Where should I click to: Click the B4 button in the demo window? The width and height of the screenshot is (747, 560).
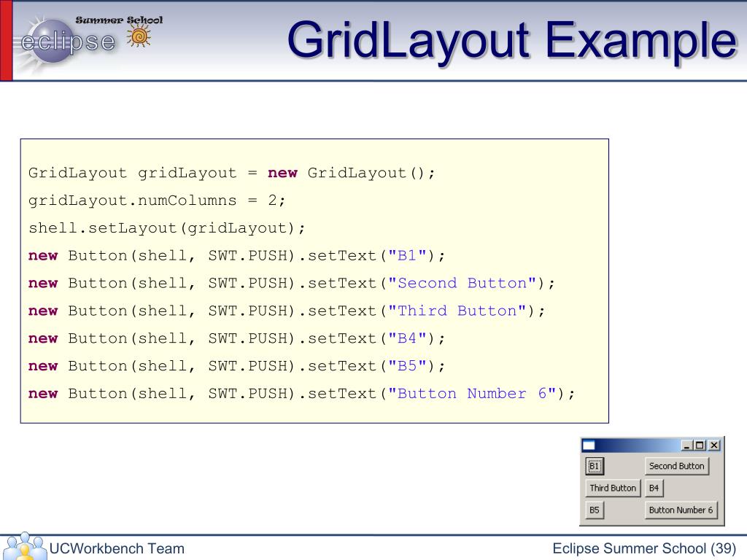(654, 488)
